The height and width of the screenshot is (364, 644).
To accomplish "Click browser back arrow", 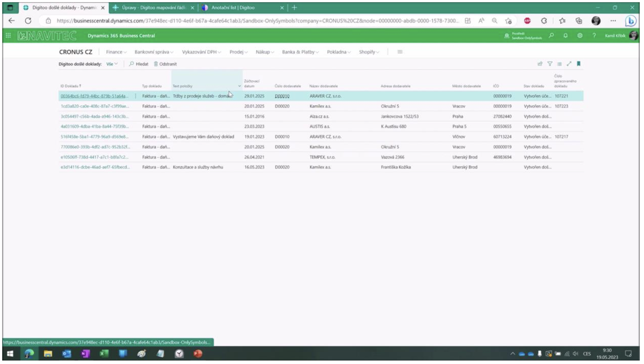I will pos(12,21).
